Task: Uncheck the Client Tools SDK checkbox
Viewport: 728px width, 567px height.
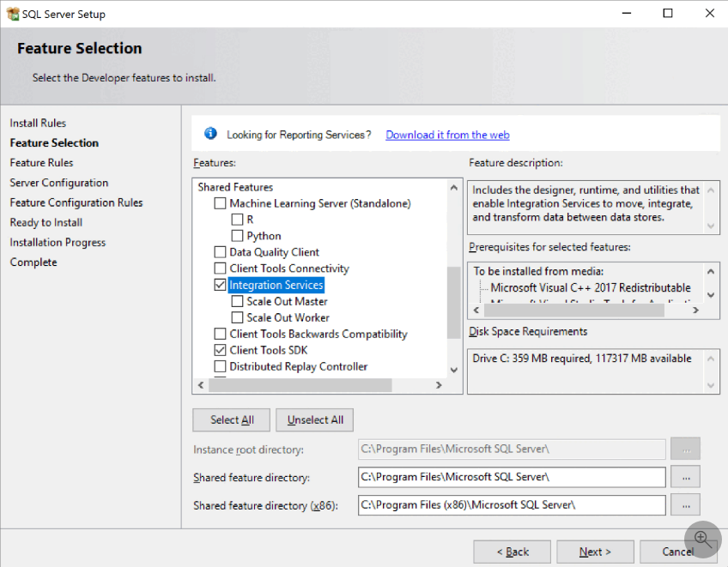Action: [x=220, y=350]
